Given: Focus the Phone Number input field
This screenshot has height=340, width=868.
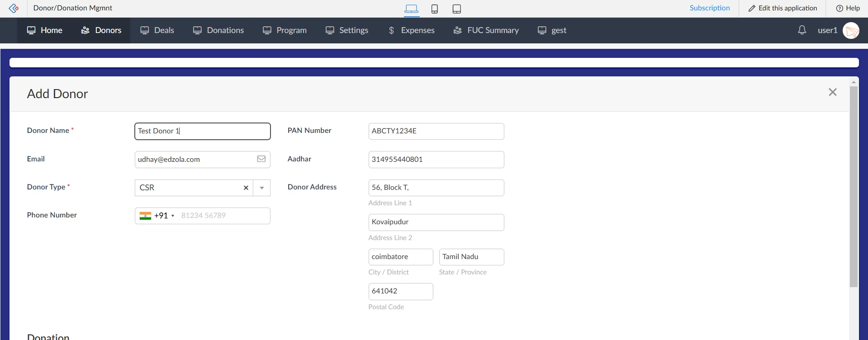Looking at the screenshot, I should (x=224, y=216).
